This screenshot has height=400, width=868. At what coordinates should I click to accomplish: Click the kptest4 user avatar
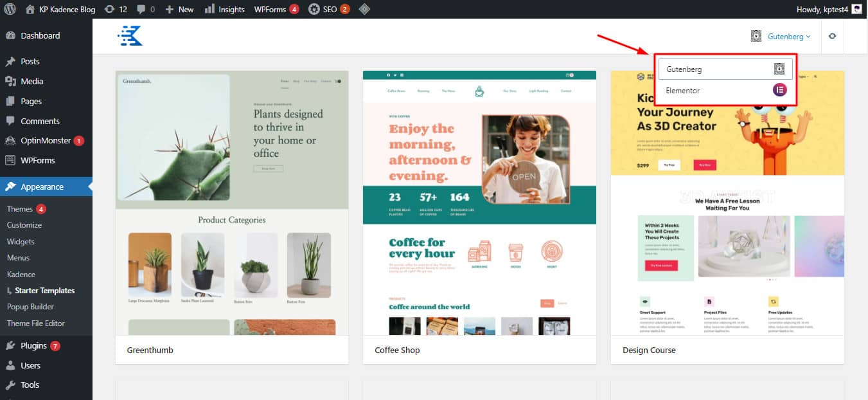[x=856, y=9]
